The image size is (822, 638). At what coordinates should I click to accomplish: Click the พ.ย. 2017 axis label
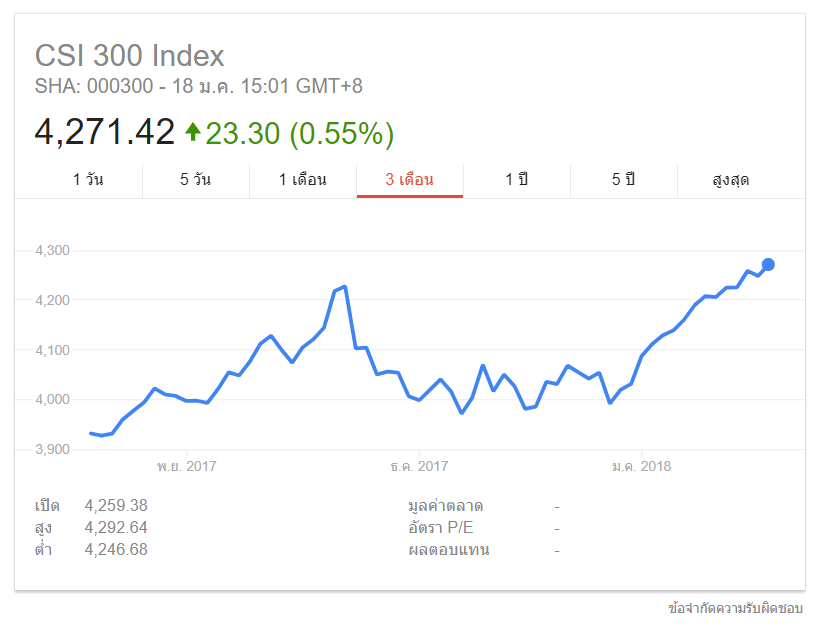(x=187, y=466)
